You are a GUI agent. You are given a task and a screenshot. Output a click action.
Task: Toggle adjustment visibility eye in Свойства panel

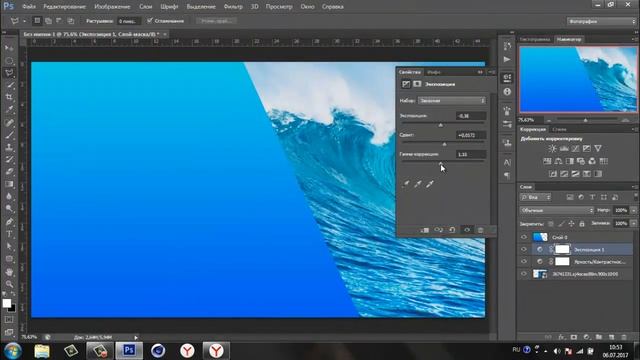point(467,230)
